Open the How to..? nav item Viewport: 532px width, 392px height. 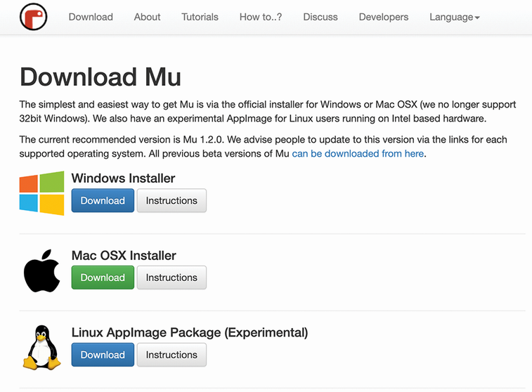click(261, 17)
